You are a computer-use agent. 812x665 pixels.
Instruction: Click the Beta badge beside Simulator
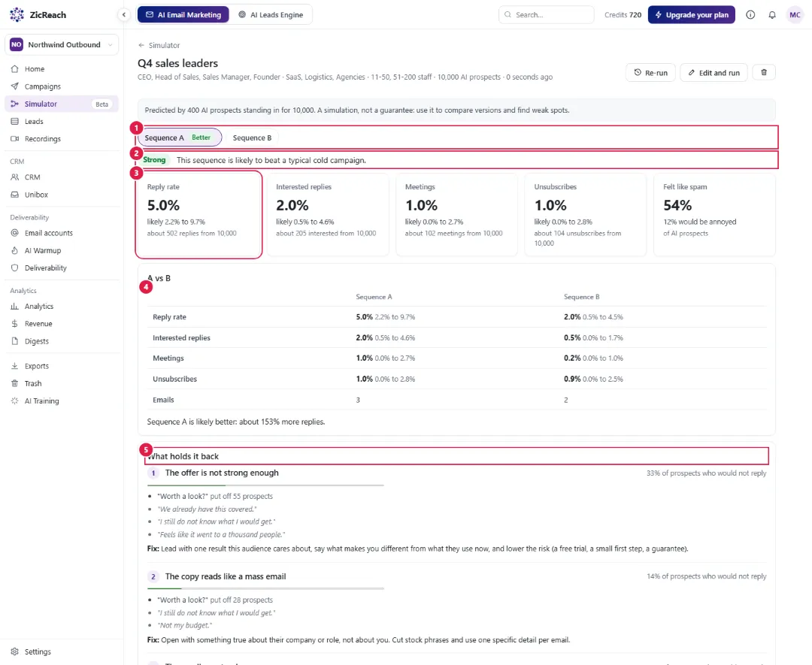102,104
